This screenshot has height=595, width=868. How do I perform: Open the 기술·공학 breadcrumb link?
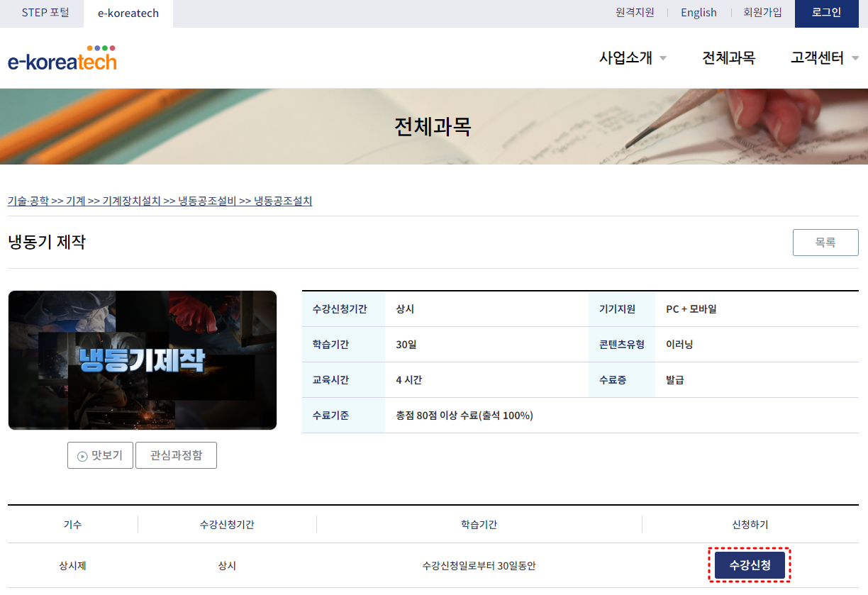click(x=28, y=201)
